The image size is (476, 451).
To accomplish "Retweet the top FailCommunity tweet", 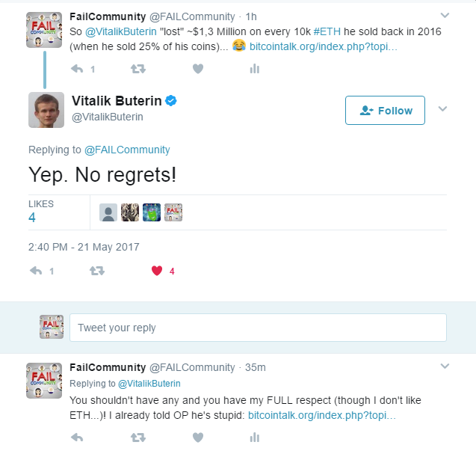I will pos(138,69).
